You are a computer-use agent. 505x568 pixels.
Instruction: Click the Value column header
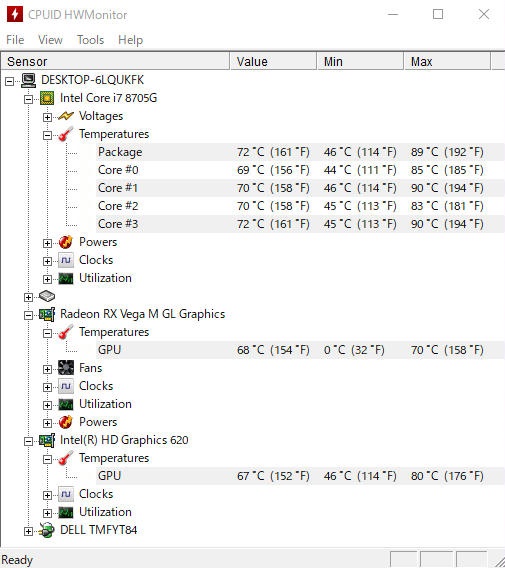click(x=273, y=62)
